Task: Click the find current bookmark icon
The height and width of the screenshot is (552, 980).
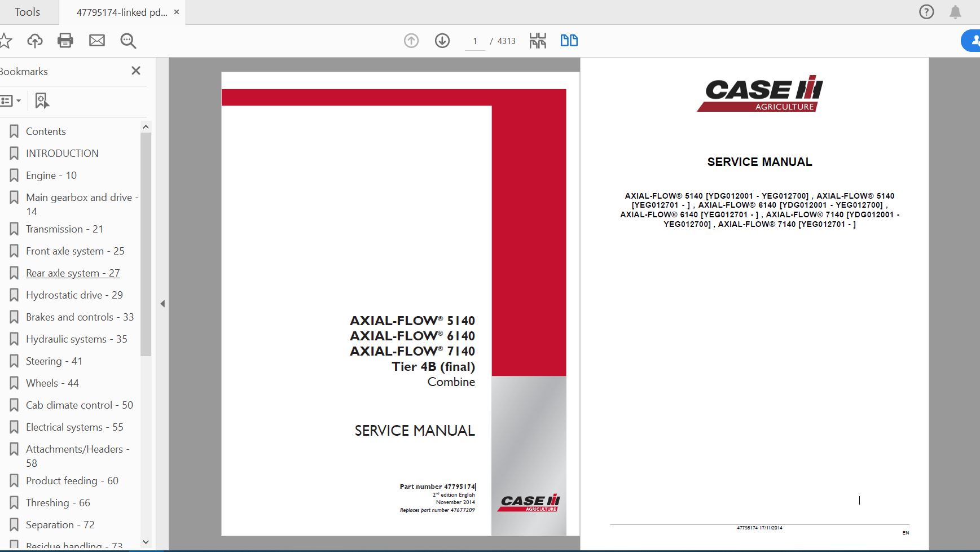Action: click(x=42, y=101)
